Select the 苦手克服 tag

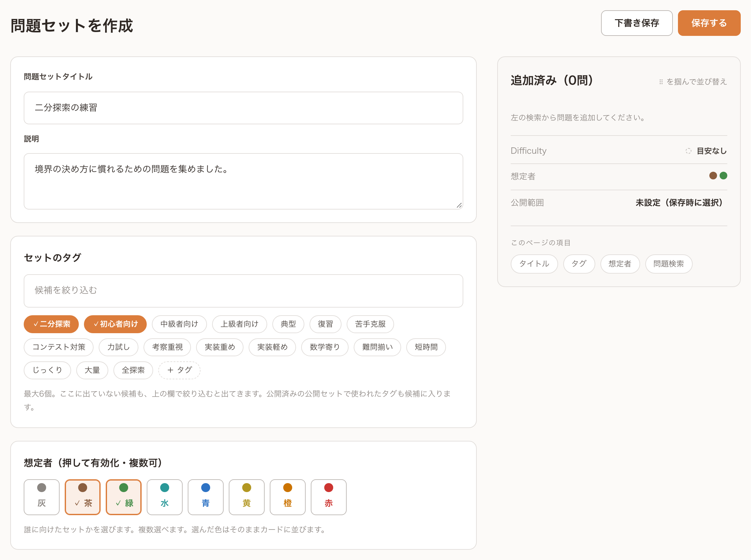[370, 324]
